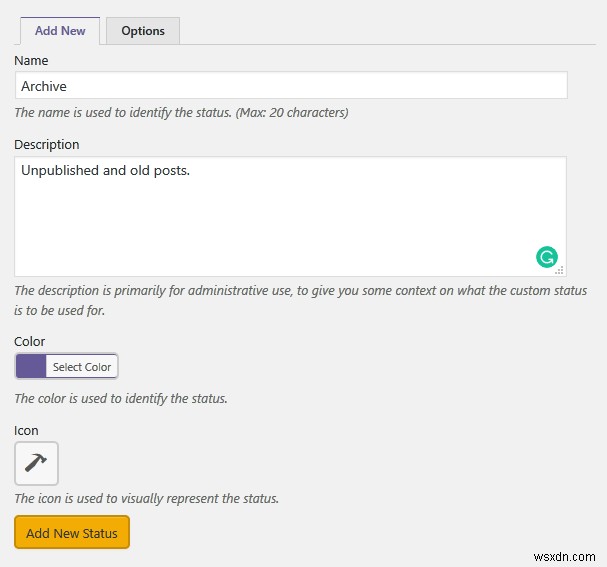Click the "Color" field label
Image resolution: width=607 pixels, height=567 pixels.
click(30, 342)
